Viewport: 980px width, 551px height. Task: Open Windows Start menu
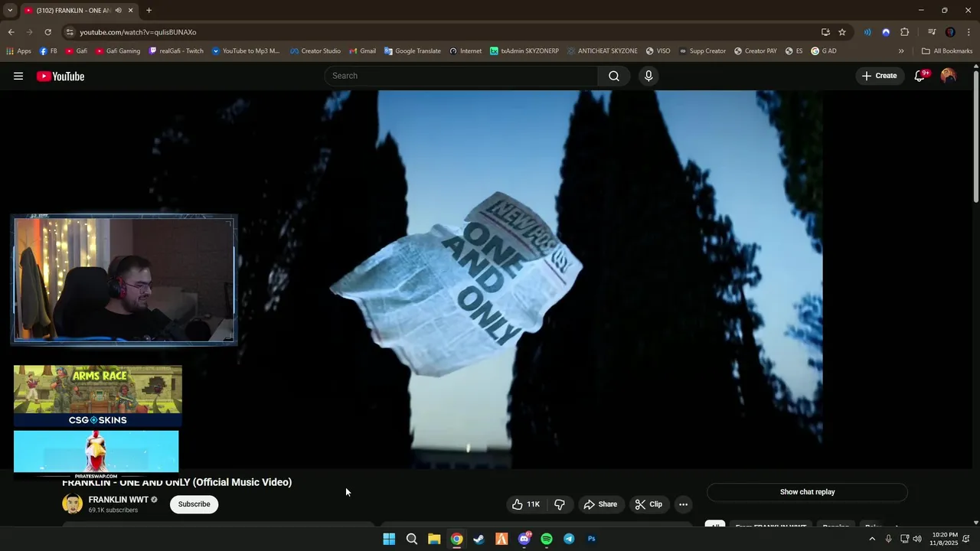click(x=389, y=539)
